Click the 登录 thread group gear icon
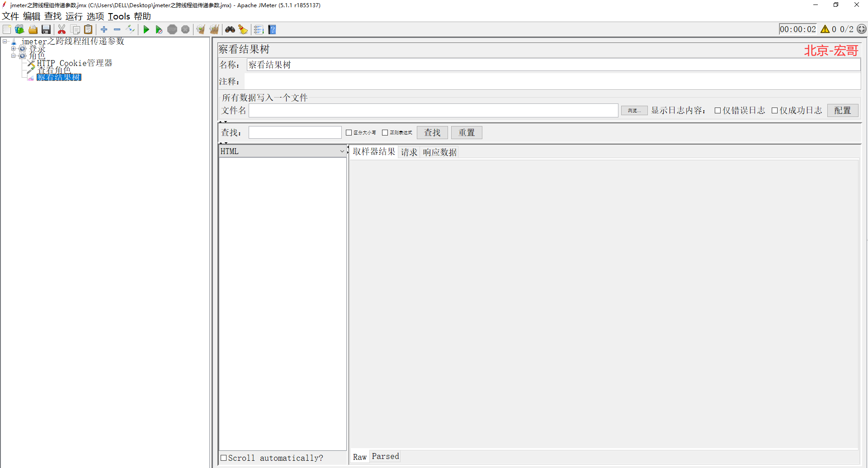This screenshot has width=868, height=468. (x=22, y=49)
